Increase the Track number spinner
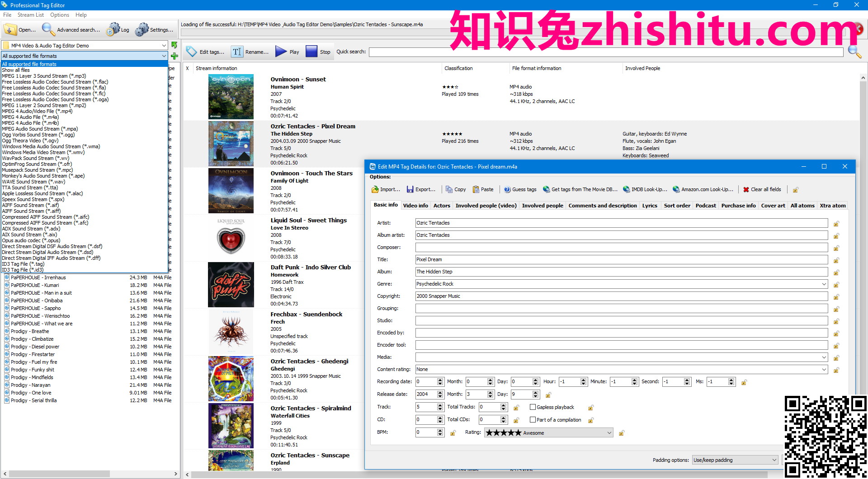The image size is (868, 479). (440, 405)
